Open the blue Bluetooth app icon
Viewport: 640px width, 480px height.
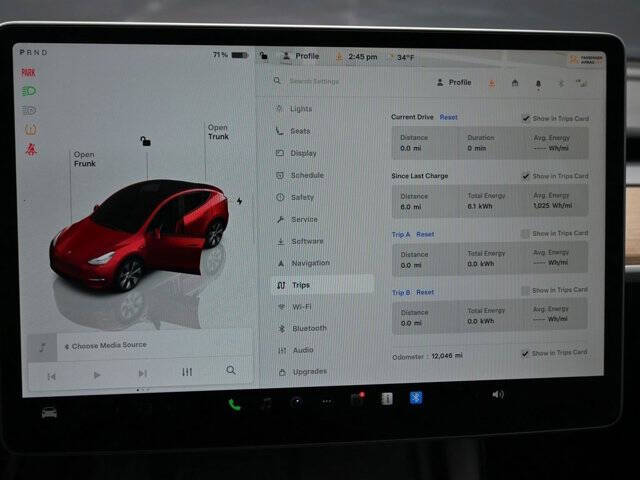[x=416, y=398]
